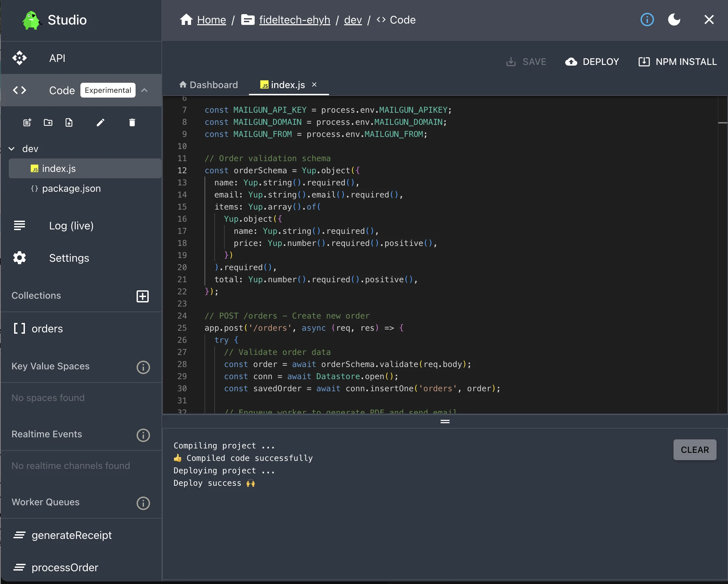728x584 pixels.
Task: Click the Settings gear icon
Action: [20, 258]
